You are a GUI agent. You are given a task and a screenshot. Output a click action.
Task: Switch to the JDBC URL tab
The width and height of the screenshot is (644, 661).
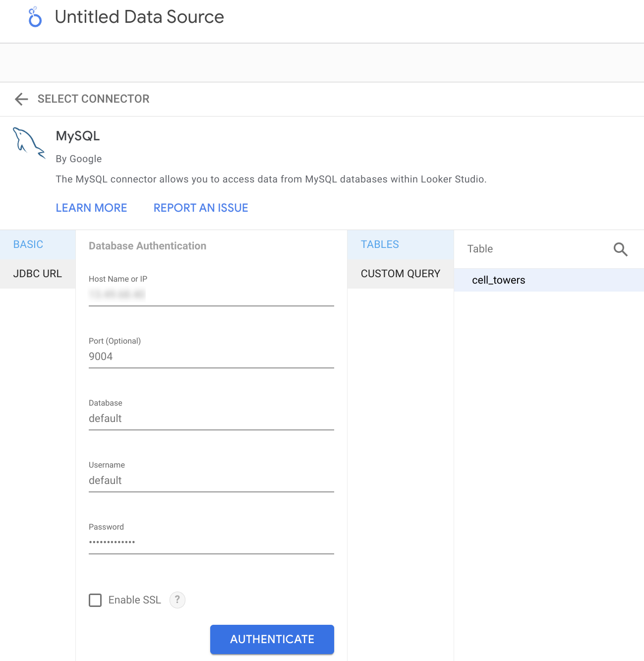pos(37,273)
